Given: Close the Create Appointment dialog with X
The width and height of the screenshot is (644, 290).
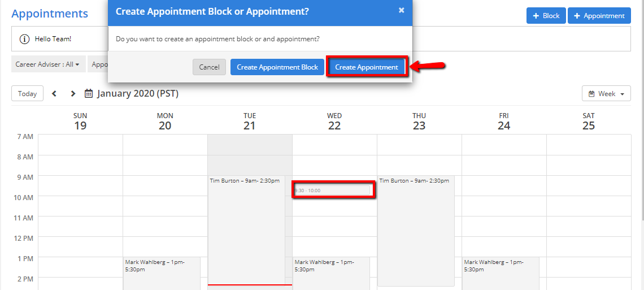Looking at the screenshot, I should coord(401,10).
